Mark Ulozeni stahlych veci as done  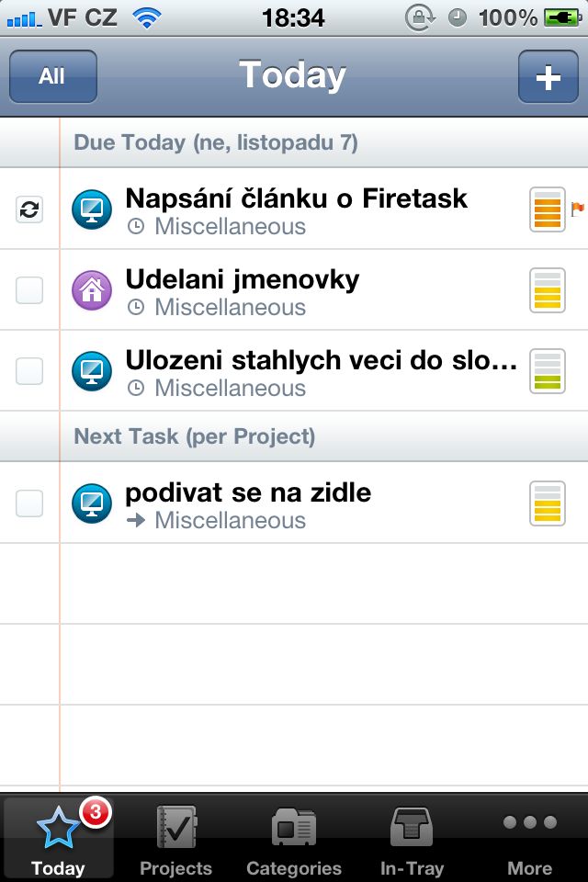pos(28,370)
